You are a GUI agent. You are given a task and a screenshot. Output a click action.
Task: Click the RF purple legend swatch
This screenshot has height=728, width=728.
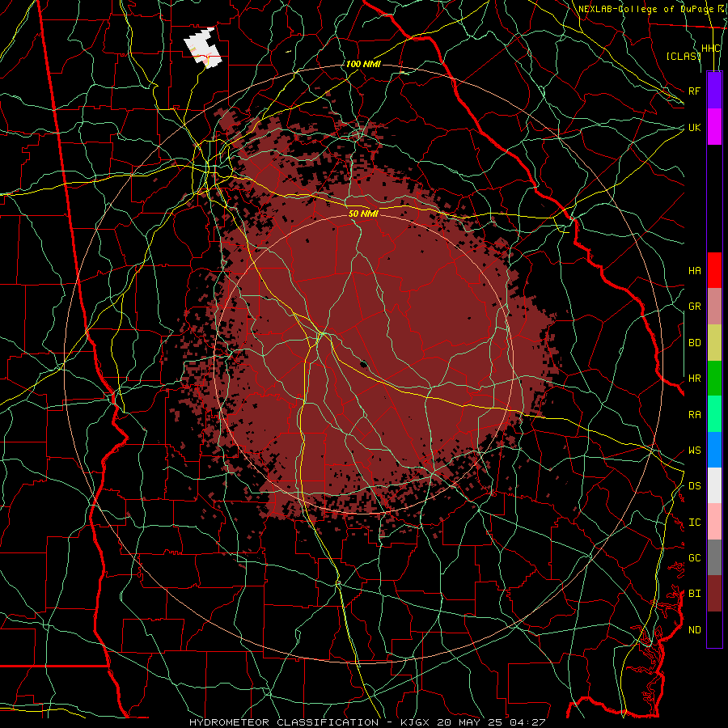714,91
